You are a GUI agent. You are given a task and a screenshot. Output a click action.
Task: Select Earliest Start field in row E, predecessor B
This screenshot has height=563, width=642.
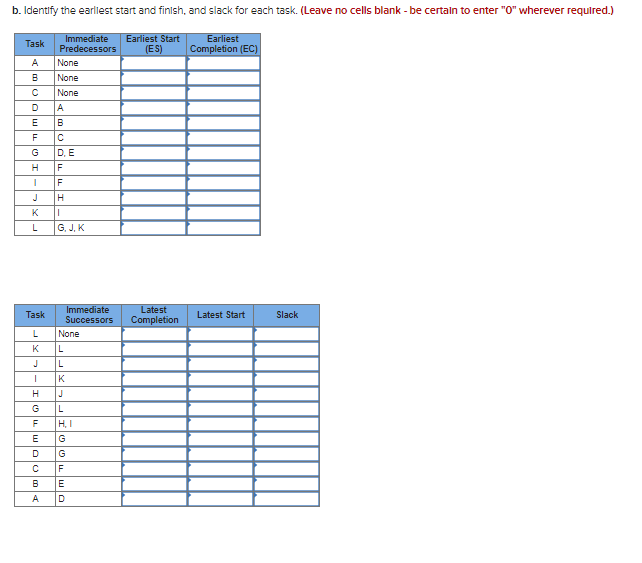(x=154, y=123)
